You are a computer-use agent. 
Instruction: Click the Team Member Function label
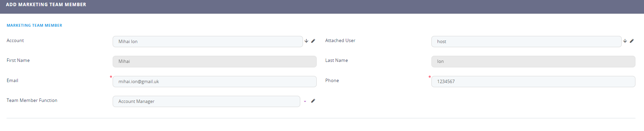32,100
